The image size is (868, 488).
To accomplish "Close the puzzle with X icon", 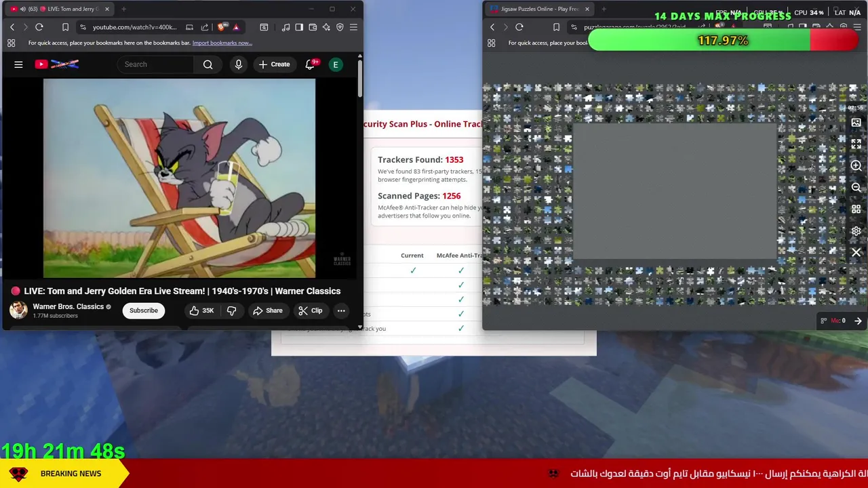I will click(x=856, y=252).
